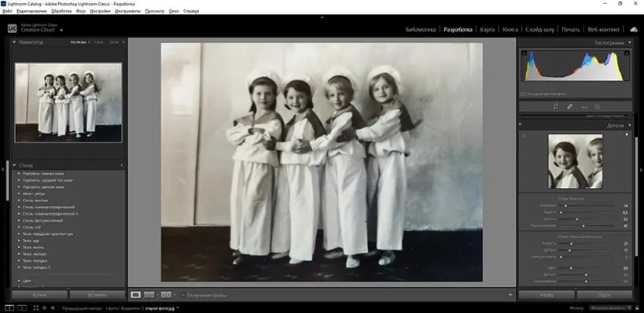The image size is (644, 313).
Task: Toggle the Получение пробы checkbox
Action: 183,295
